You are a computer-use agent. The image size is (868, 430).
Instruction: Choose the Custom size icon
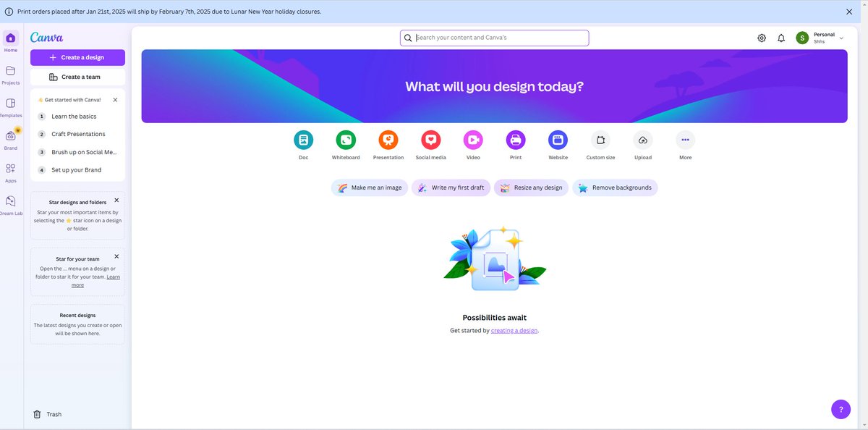pyautogui.click(x=600, y=140)
